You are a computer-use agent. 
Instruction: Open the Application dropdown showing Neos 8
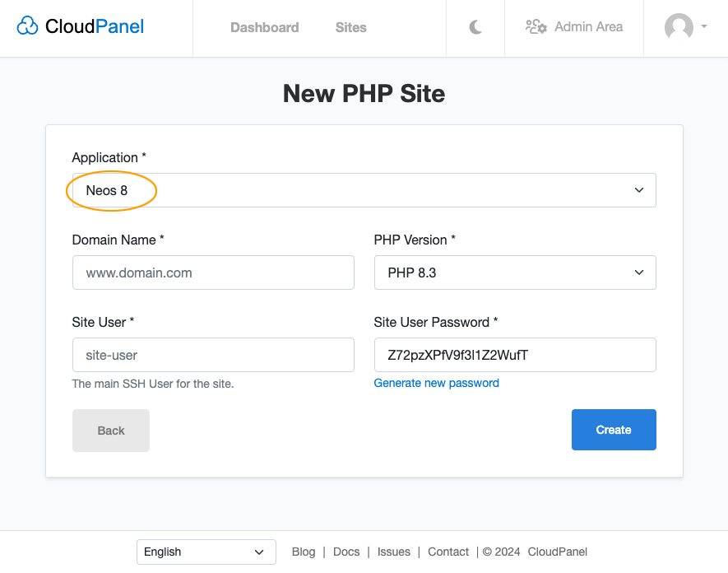click(x=364, y=190)
